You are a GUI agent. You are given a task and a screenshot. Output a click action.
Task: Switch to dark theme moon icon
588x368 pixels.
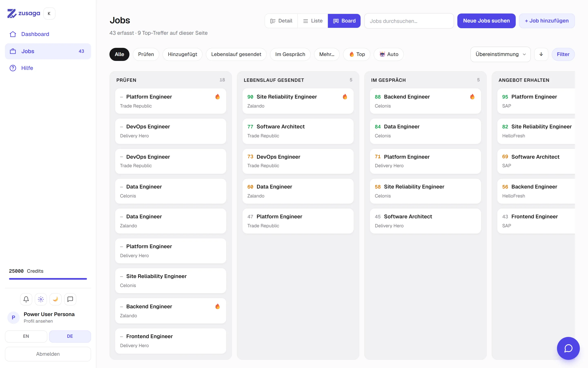tap(55, 299)
